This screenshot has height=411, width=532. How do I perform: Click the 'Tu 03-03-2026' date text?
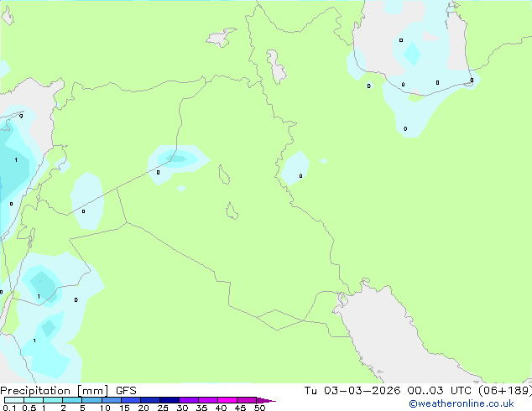point(352,391)
